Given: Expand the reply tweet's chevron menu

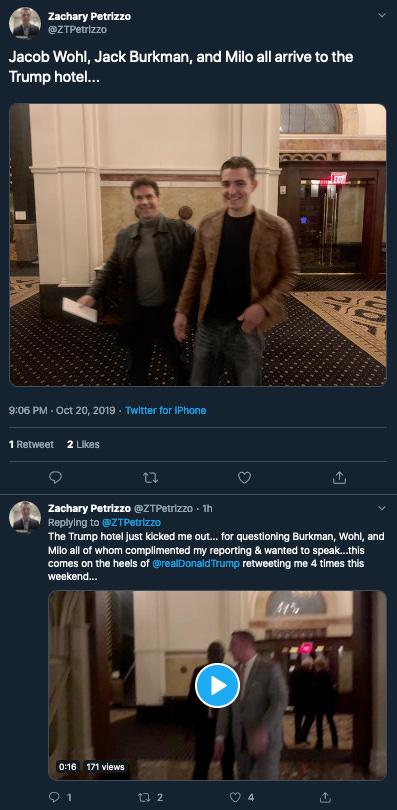Looking at the screenshot, I should click(382, 508).
